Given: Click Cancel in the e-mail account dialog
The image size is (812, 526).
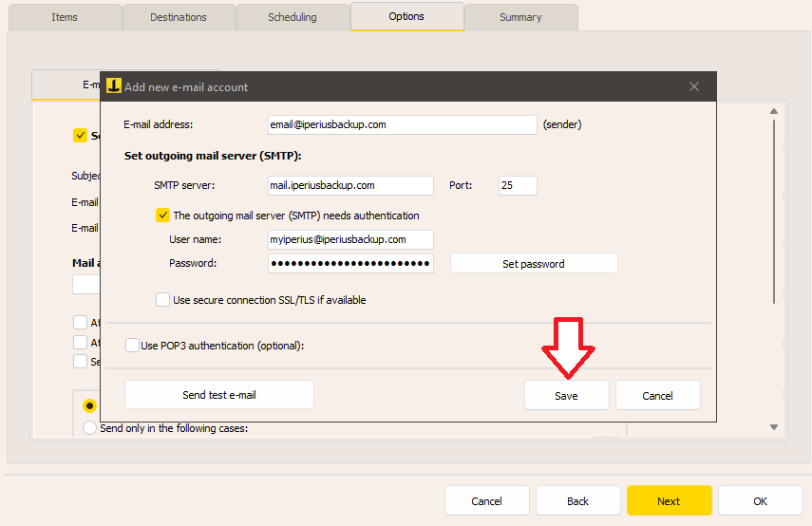Looking at the screenshot, I should [x=658, y=396].
